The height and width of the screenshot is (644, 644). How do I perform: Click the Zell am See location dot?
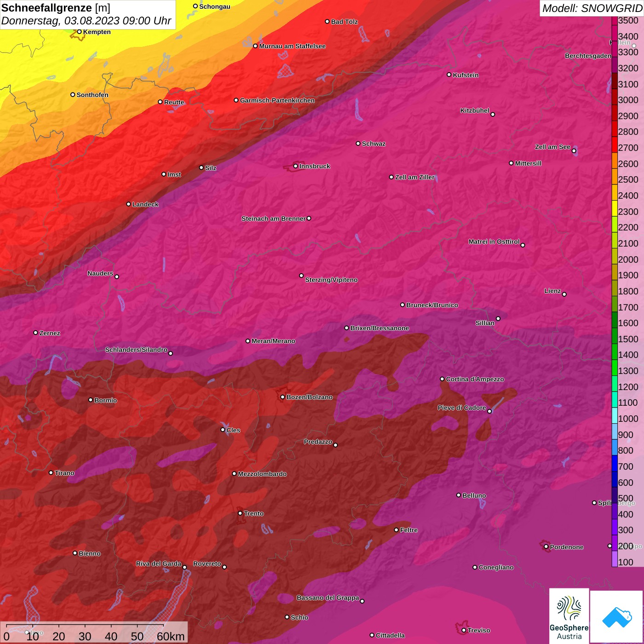[x=574, y=150]
